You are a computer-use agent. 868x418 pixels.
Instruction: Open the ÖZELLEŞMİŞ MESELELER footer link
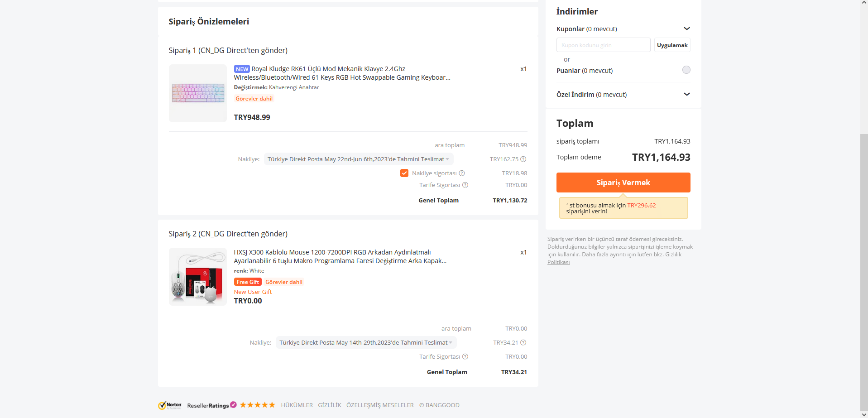pyautogui.click(x=380, y=405)
